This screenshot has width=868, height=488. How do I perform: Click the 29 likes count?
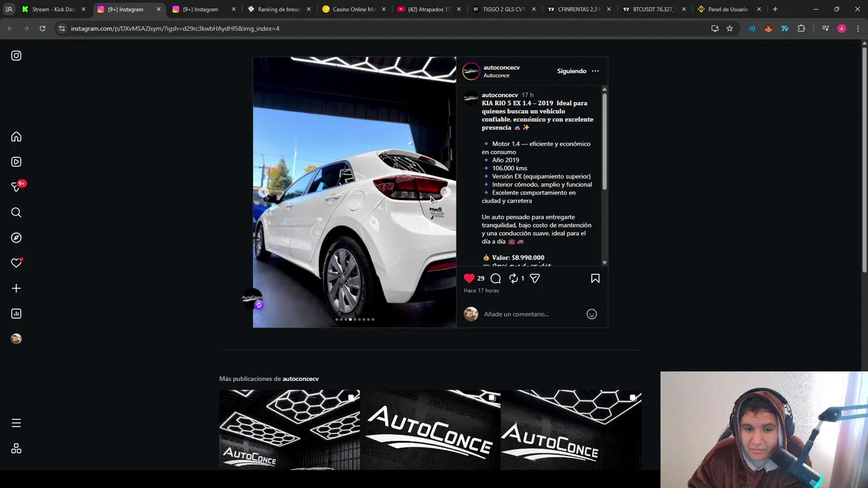tap(481, 279)
